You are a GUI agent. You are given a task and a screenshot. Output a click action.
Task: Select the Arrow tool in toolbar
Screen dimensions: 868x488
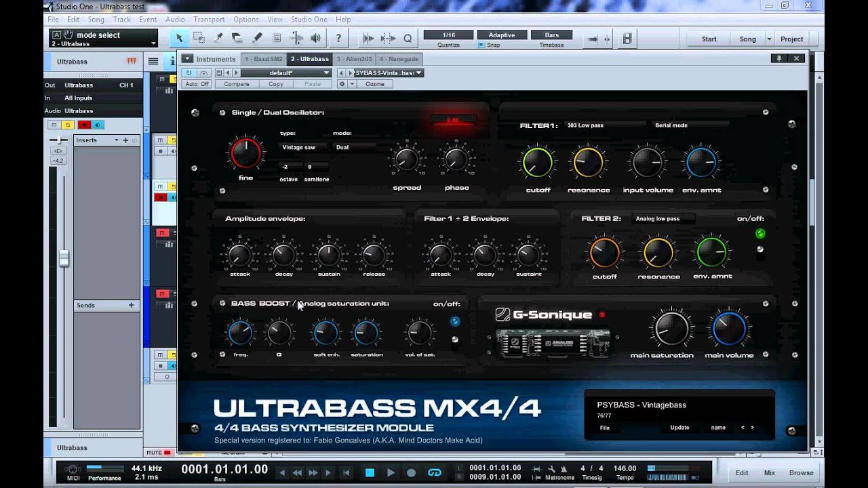pos(179,39)
